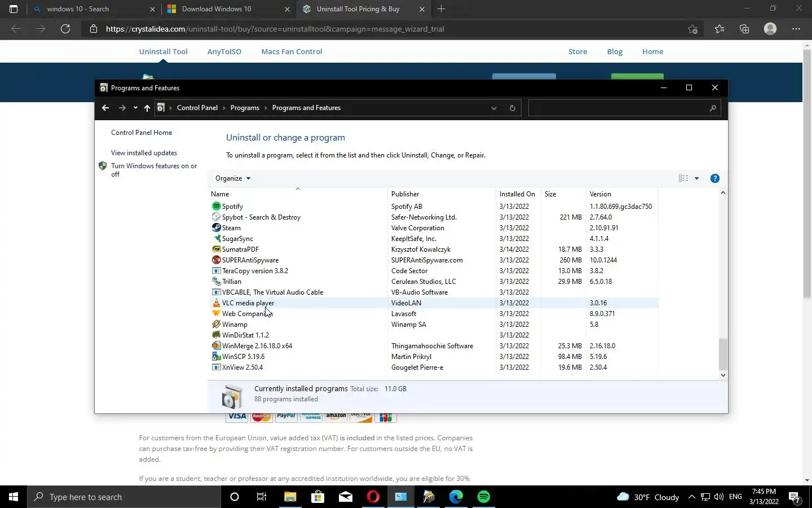Switch to the windows 10 - Search tab
The width and height of the screenshot is (812, 508).
(x=94, y=9)
